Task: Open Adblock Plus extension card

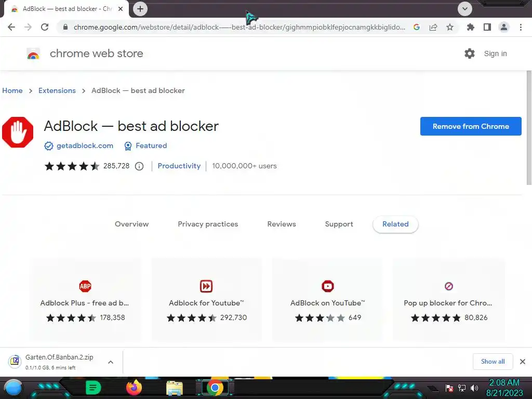Action: [85, 300]
